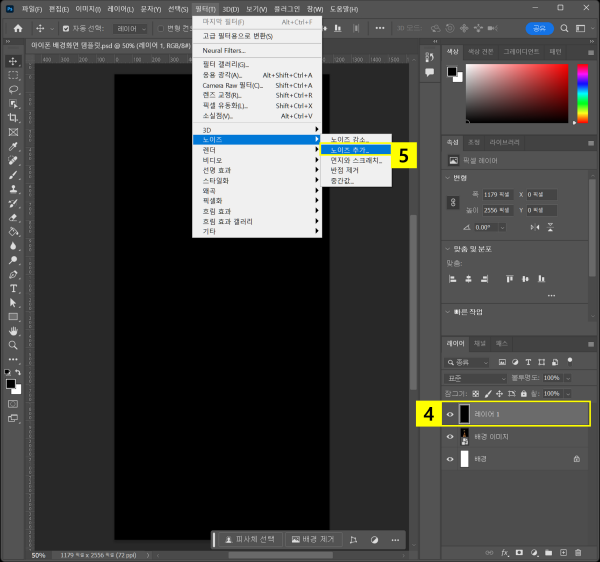Viewport: 600px width, 562px height.
Task: Click the create new layer icon
Action: (563, 551)
